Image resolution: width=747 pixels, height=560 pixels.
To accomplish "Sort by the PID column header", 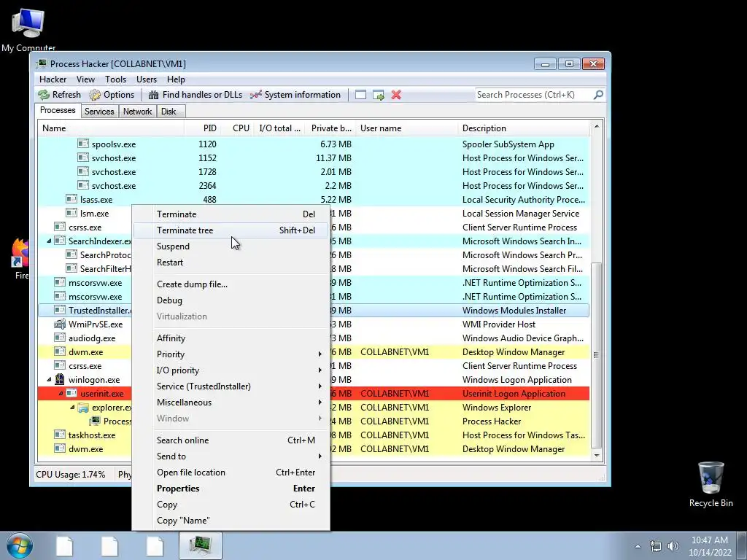I will point(202,128).
